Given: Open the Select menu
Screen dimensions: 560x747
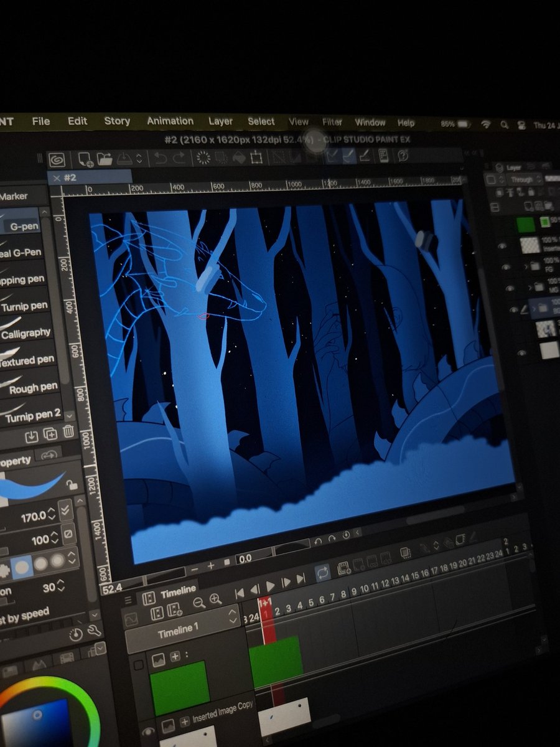Looking at the screenshot, I should (x=261, y=121).
